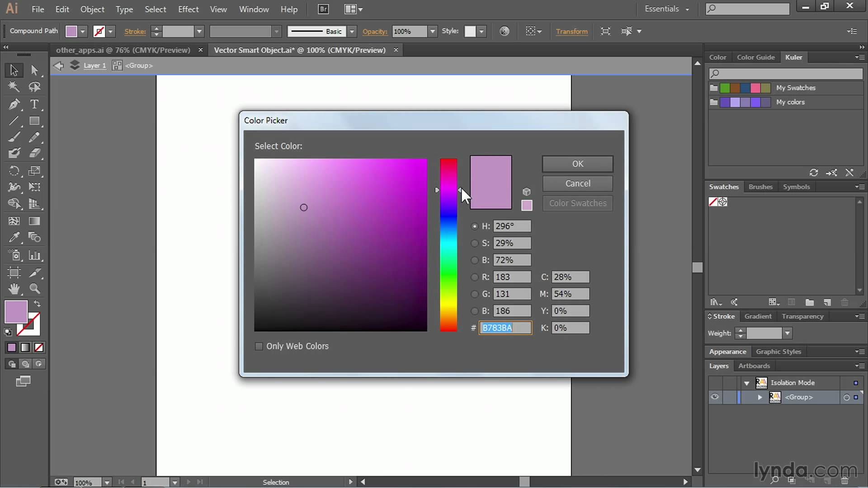
Task: Enable Only Web Colors checkbox
Action: point(259,347)
